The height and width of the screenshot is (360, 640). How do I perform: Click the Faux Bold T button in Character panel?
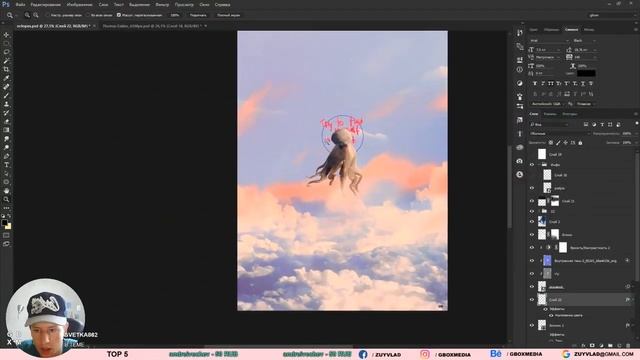pyautogui.click(x=535, y=84)
